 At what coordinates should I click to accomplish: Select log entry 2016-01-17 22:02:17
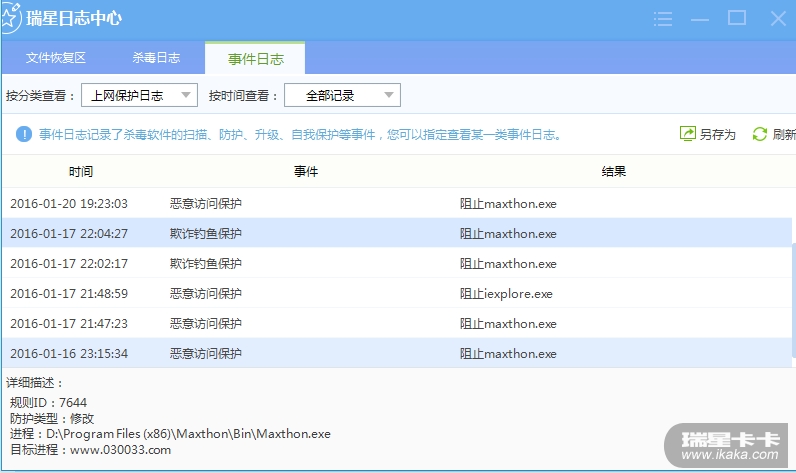pyautogui.click(x=397, y=263)
